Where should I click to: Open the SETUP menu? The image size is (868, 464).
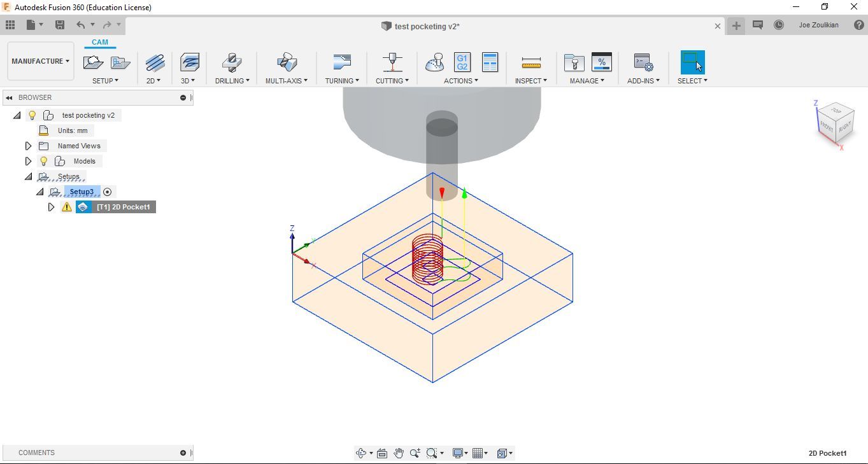point(105,81)
